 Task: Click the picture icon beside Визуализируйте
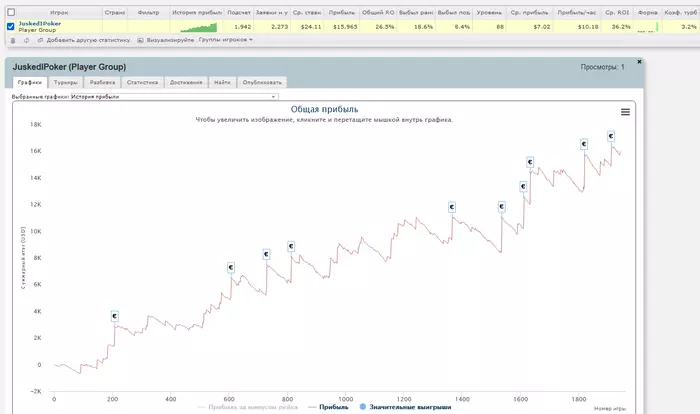coord(140,40)
